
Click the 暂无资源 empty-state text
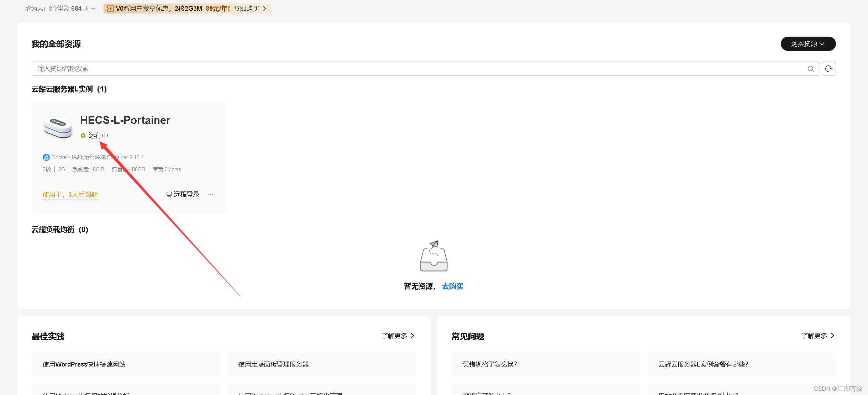(420, 286)
